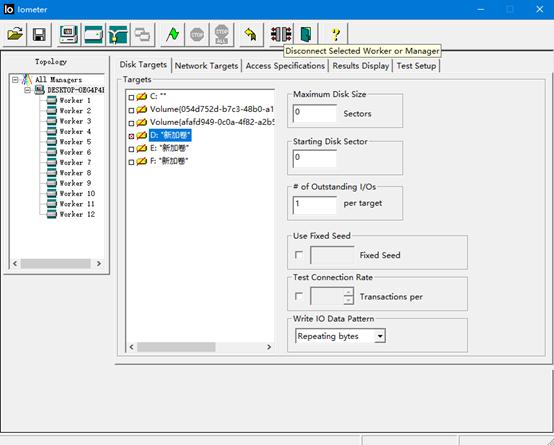Start tests with the green flag icon

(172, 34)
